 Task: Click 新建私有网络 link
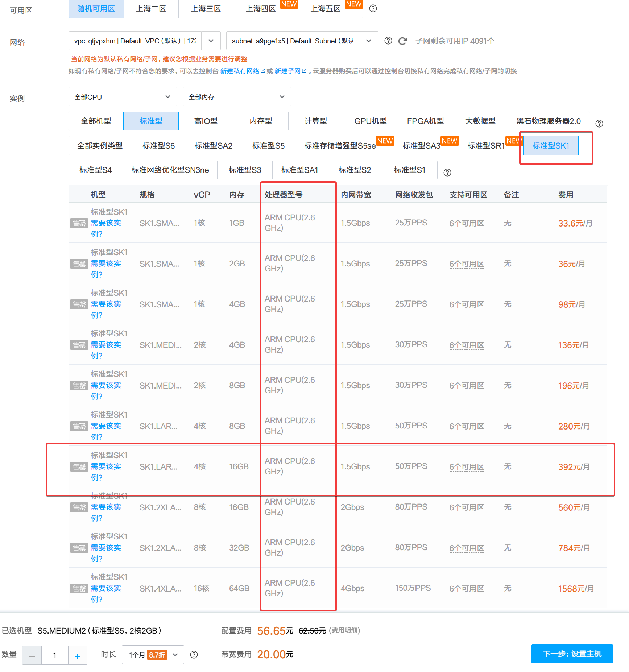click(240, 71)
